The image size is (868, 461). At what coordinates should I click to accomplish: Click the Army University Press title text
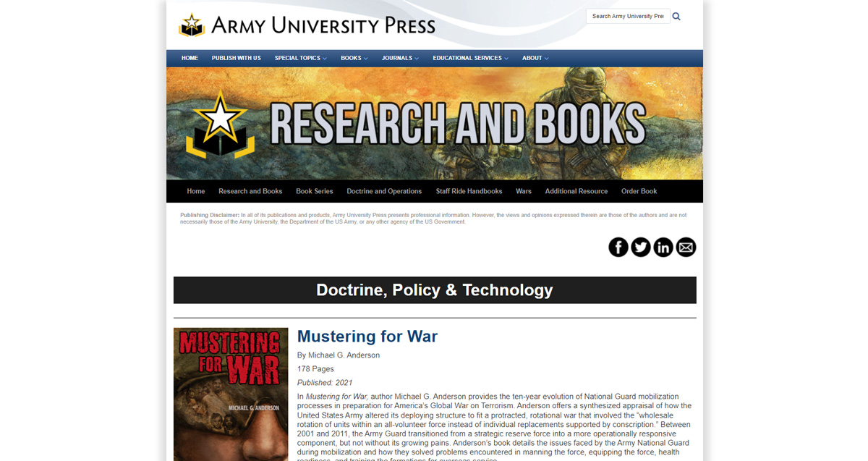[x=323, y=25]
